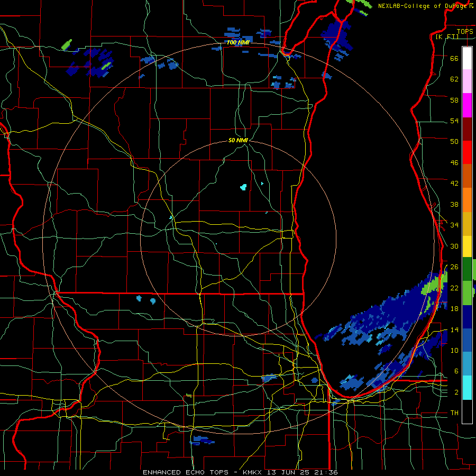Click the "[K FT]" units label

coord(447,36)
